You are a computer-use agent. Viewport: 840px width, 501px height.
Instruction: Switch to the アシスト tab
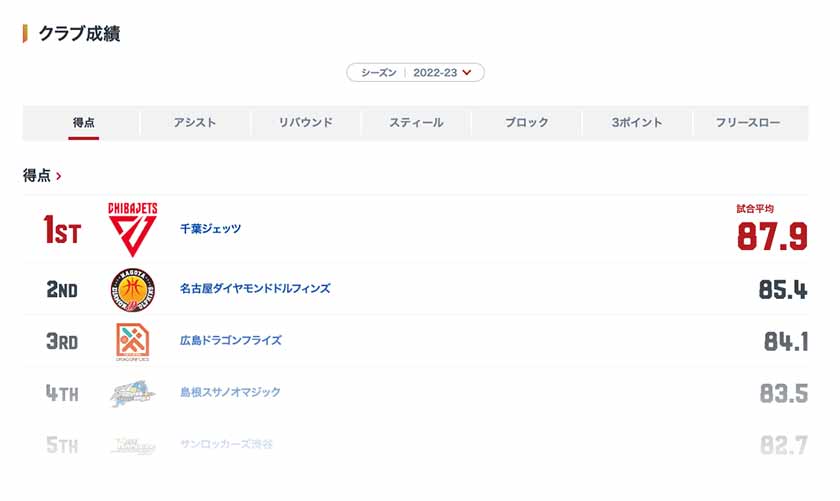click(194, 123)
